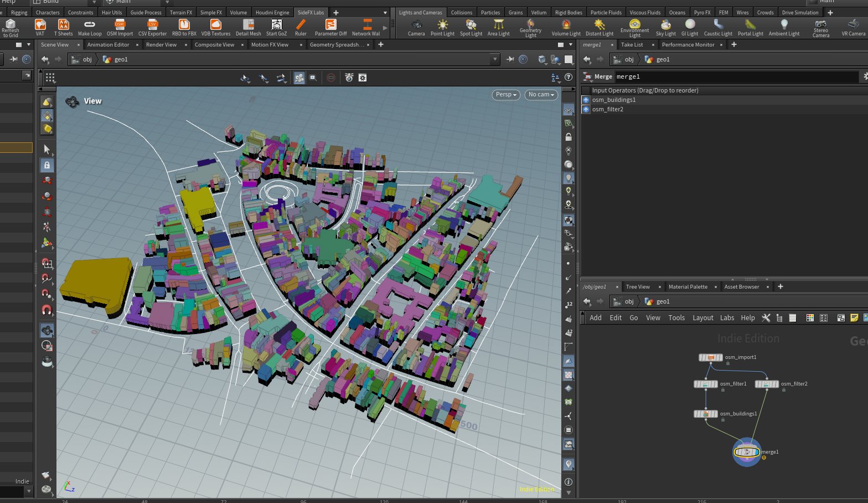
Task: Create an Ambient Light
Action: click(784, 27)
